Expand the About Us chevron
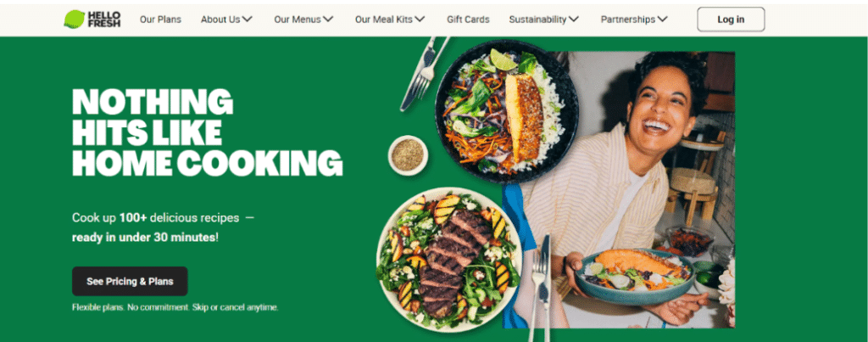This screenshot has height=342, width=868. (x=247, y=20)
